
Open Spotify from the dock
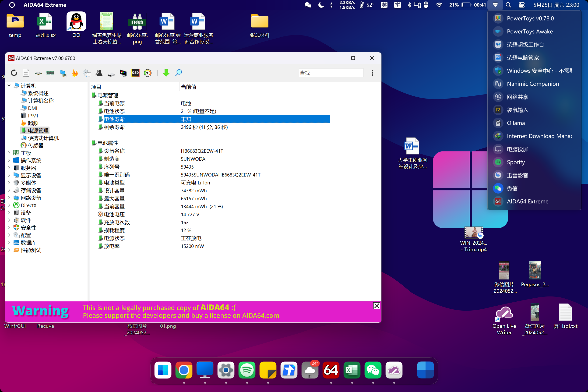tap(247, 370)
